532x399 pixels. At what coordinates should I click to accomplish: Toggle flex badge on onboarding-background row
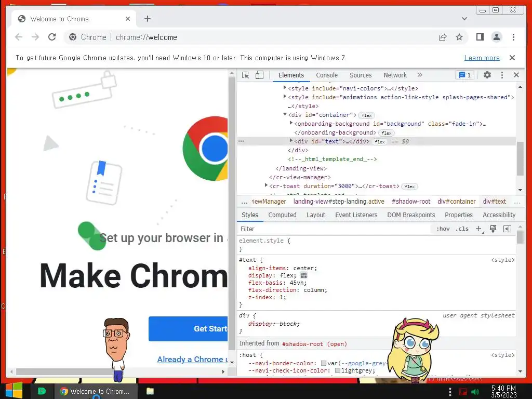tap(386, 133)
